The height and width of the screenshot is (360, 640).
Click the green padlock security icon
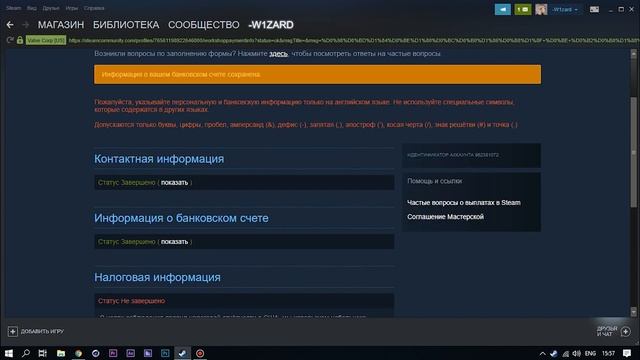[x=20, y=40]
